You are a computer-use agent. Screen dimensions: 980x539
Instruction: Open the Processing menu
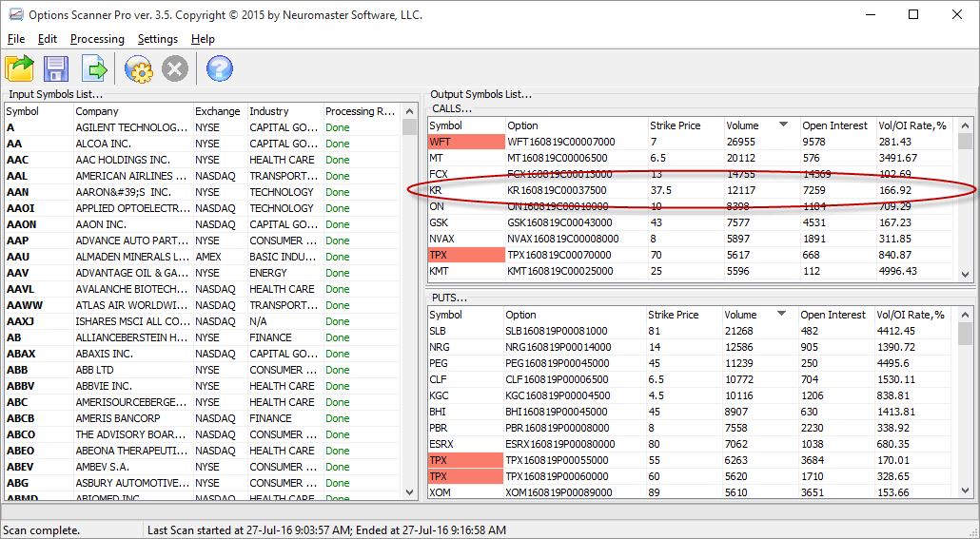click(97, 39)
